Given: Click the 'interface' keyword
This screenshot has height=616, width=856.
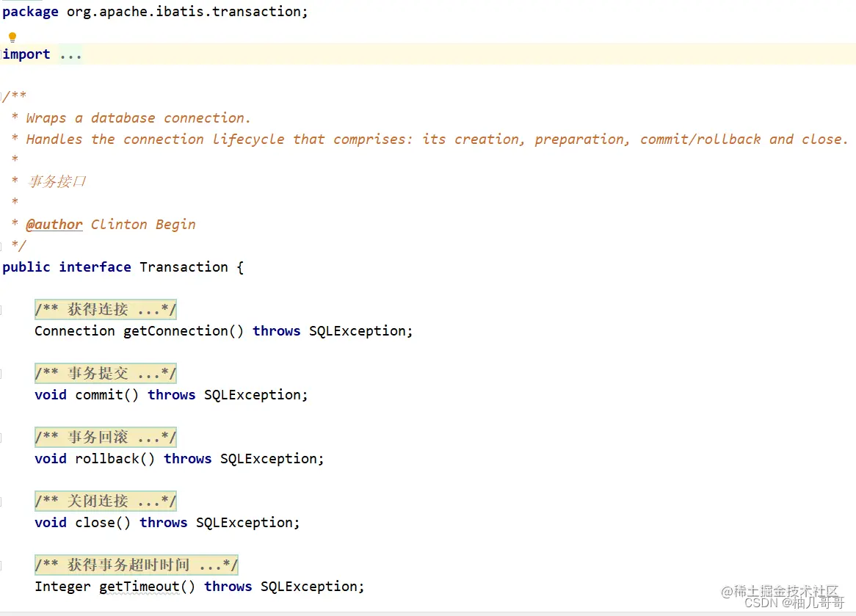Looking at the screenshot, I should click(x=95, y=267).
